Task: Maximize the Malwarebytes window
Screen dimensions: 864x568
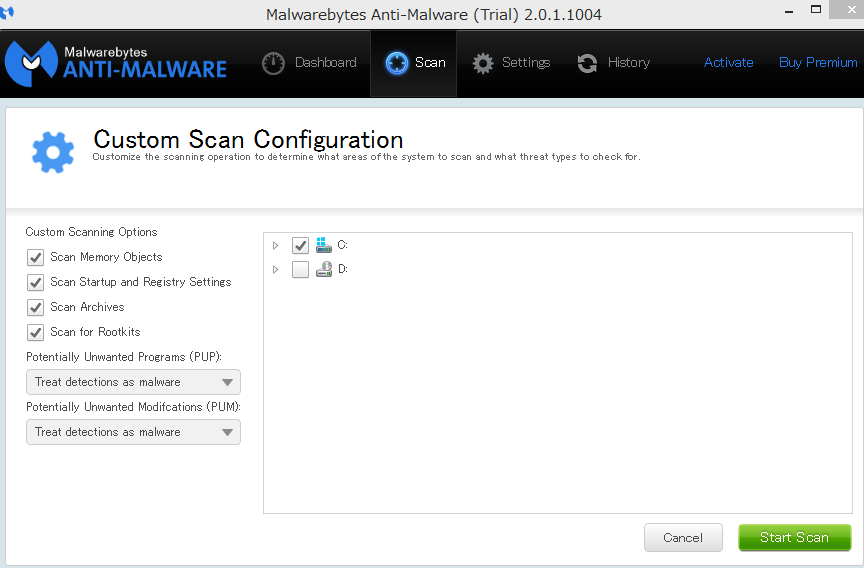Action: [816, 10]
